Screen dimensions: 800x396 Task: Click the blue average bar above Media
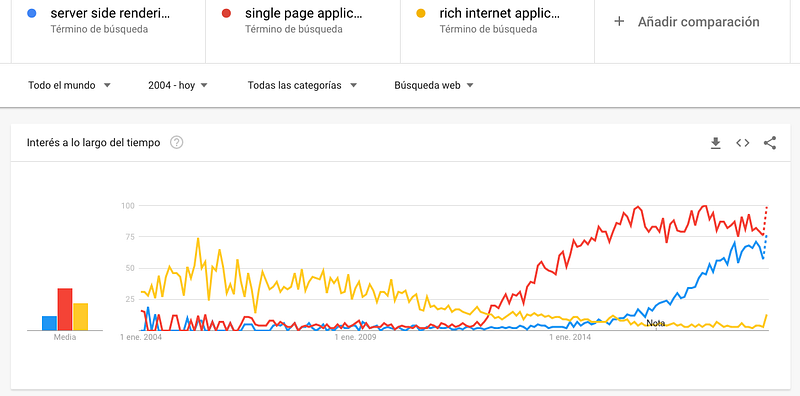tap(49, 323)
